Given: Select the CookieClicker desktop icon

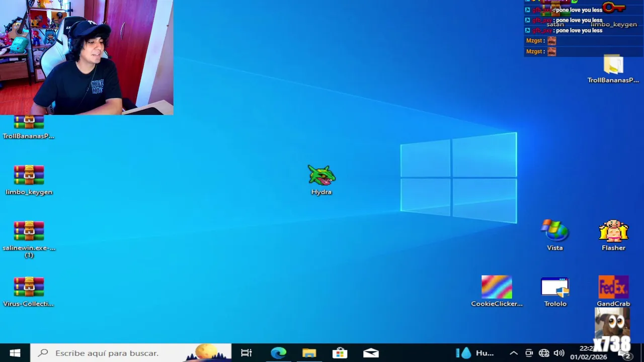Looking at the screenshot, I should point(497,291).
